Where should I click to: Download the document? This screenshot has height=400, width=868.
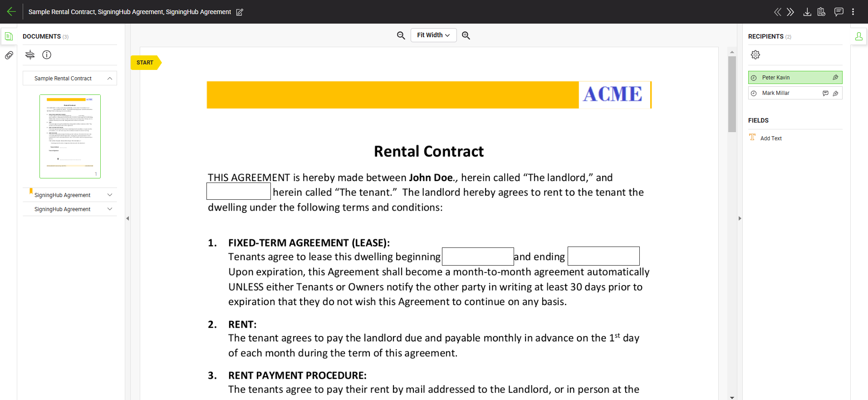807,12
